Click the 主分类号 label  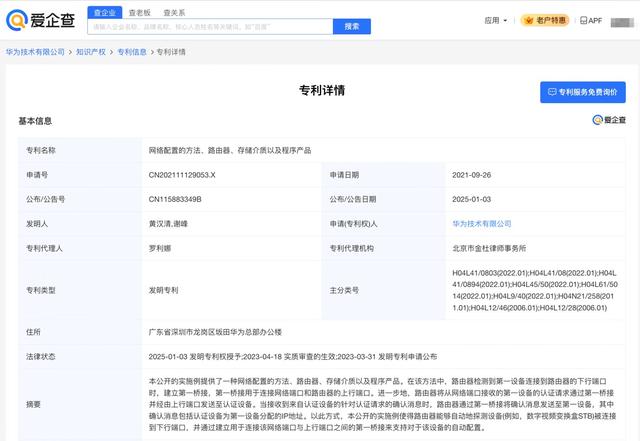click(344, 290)
